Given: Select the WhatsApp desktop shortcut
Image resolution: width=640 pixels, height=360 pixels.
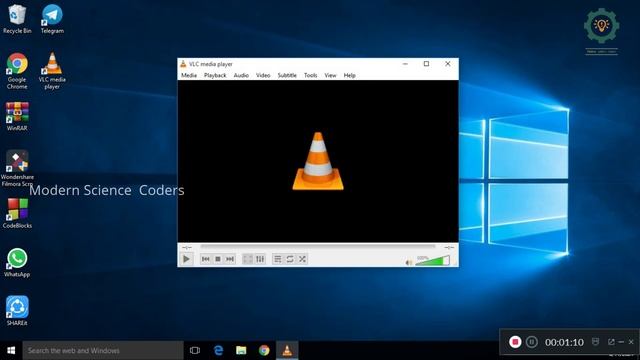Looking at the screenshot, I should (x=17, y=262).
